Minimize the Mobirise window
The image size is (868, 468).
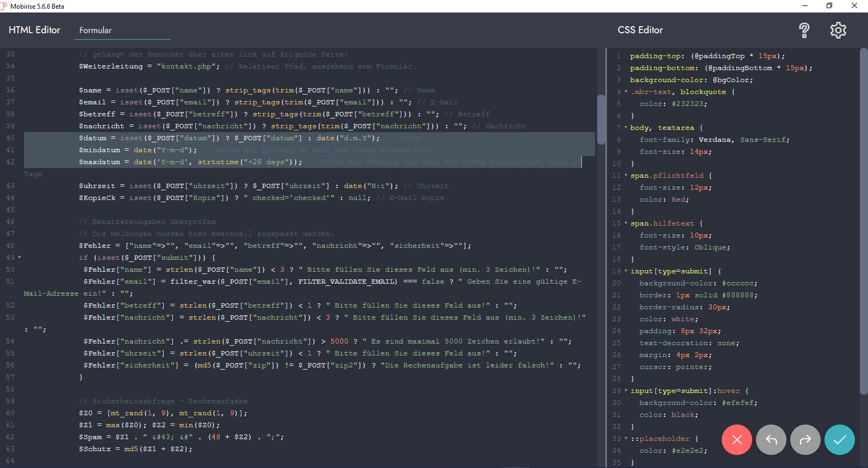click(805, 6)
